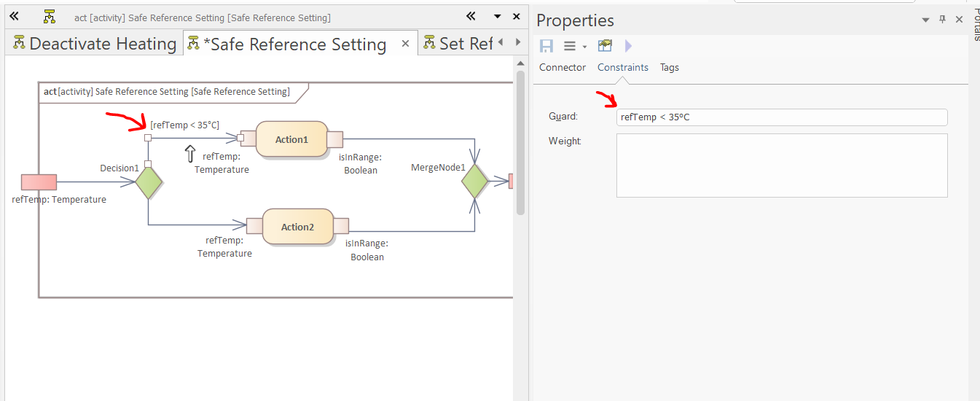Open the Connector tab in Properties
The height and width of the screenshot is (401, 980).
pos(562,67)
